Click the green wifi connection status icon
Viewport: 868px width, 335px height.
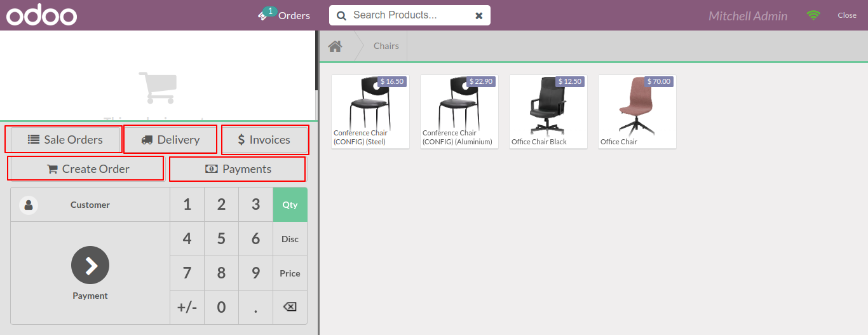[813, 15]
